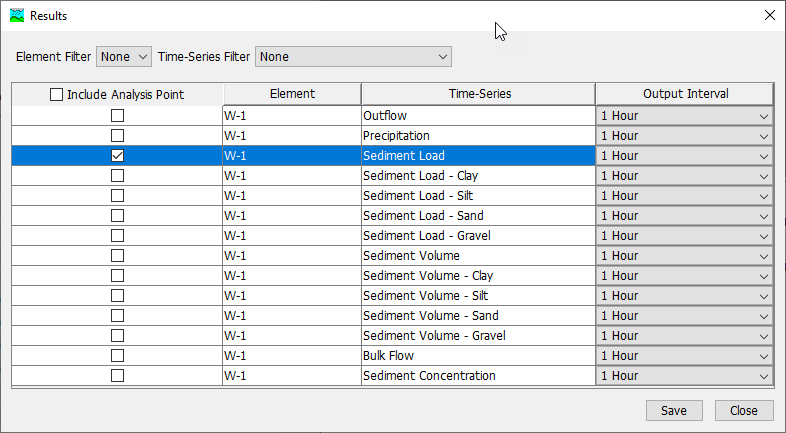Sort by the Element column header
Screen dimensions: 786x433
coord(292,94)
